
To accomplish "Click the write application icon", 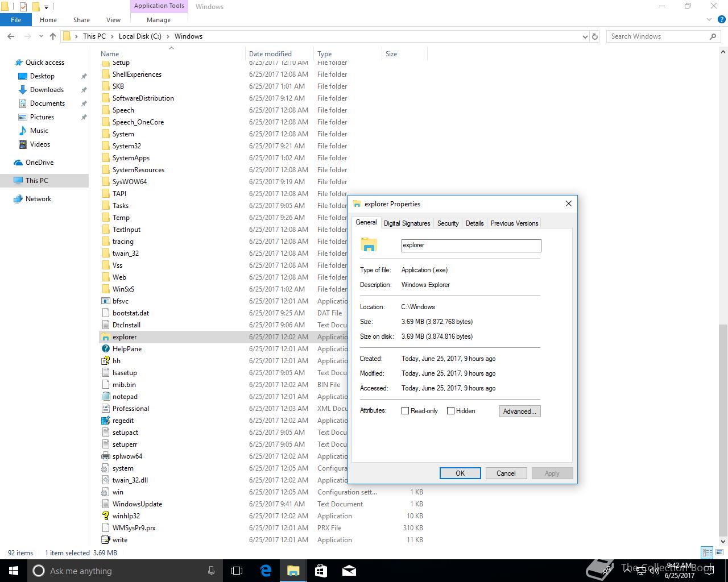I will click(x=105, y=540).
